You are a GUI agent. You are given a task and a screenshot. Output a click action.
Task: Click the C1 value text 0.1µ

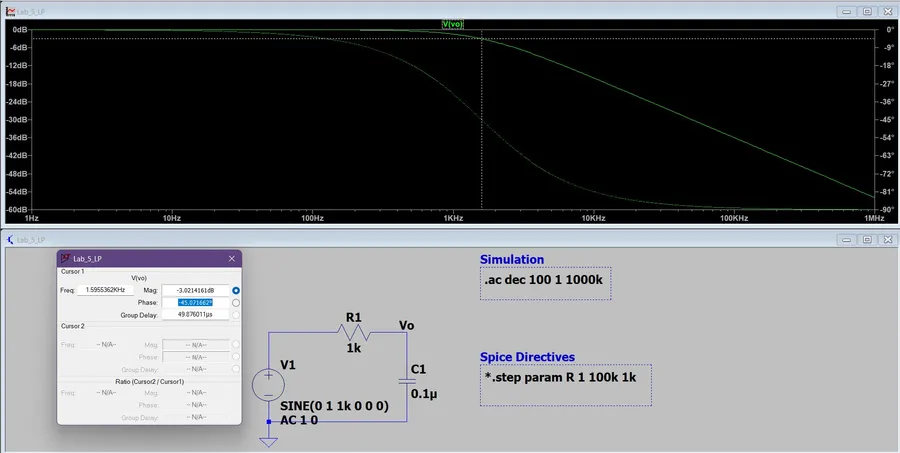click(x=424, y=394)
